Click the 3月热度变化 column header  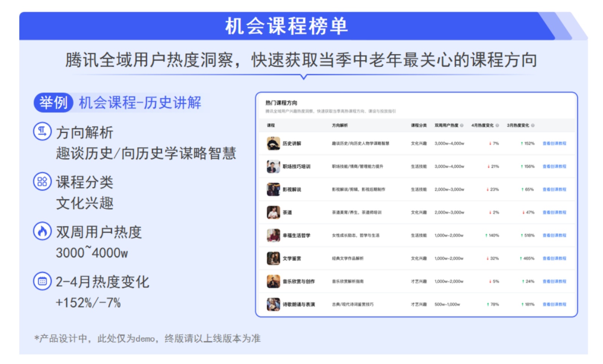click(518, 125)
